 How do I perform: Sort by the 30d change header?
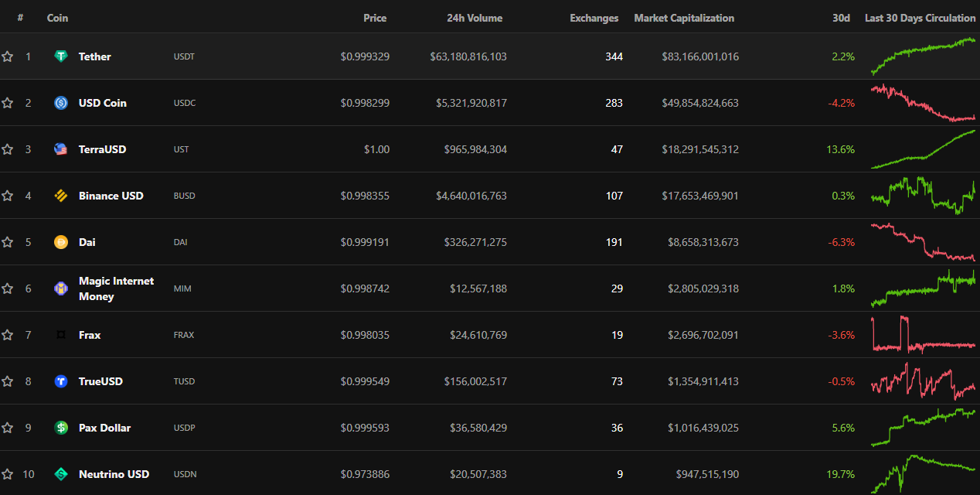pos(841,18)
